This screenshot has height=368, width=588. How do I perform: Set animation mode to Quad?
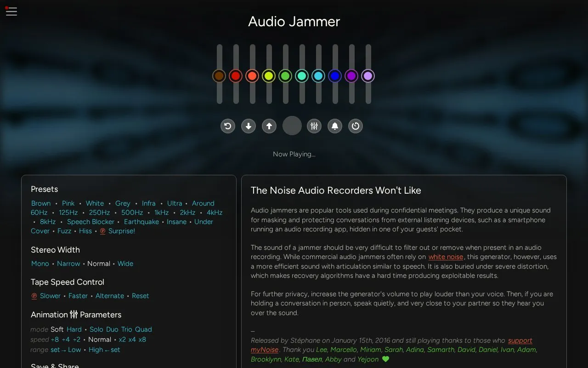143,329
